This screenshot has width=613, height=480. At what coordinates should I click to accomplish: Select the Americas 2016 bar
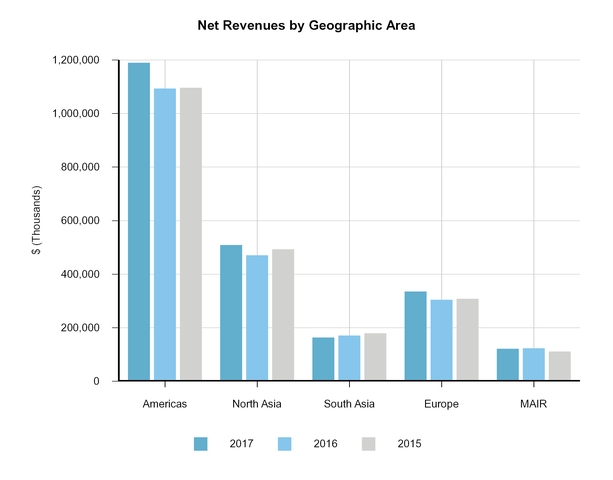[x=165, y=235]
